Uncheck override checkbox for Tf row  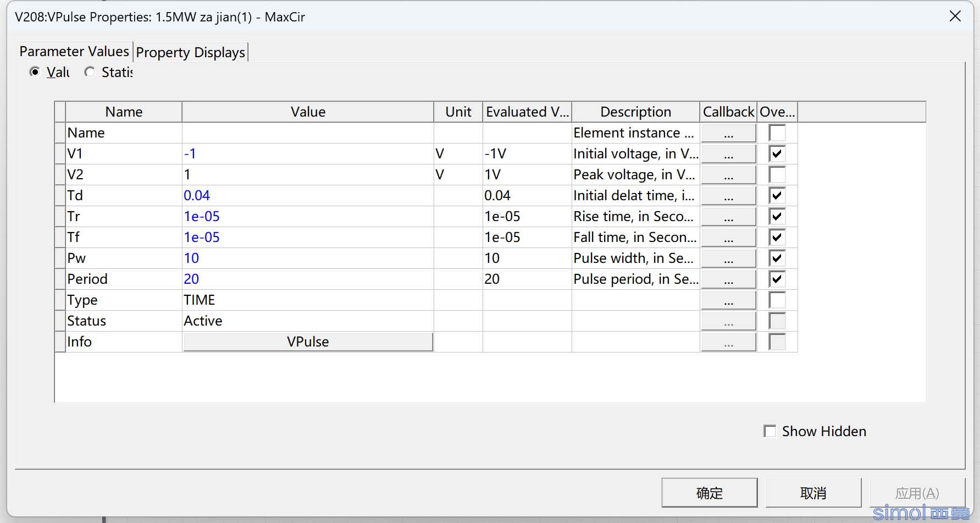(777, 238)
